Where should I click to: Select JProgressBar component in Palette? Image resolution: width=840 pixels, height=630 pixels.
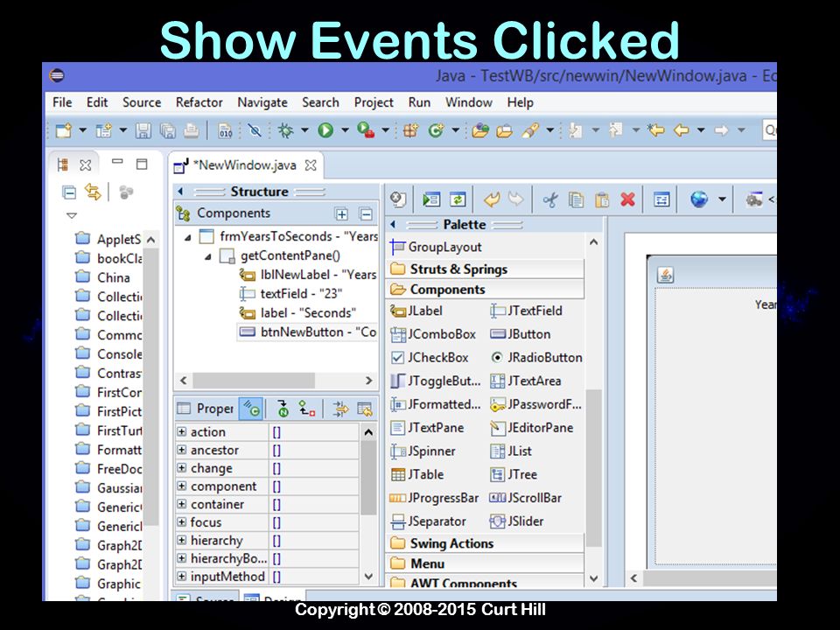[435, 498]
